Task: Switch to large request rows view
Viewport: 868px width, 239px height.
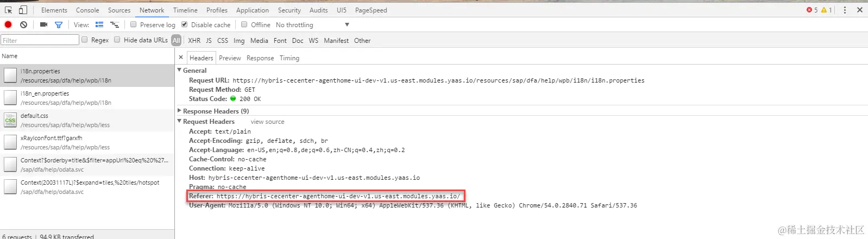Action: tap(99, 24)
